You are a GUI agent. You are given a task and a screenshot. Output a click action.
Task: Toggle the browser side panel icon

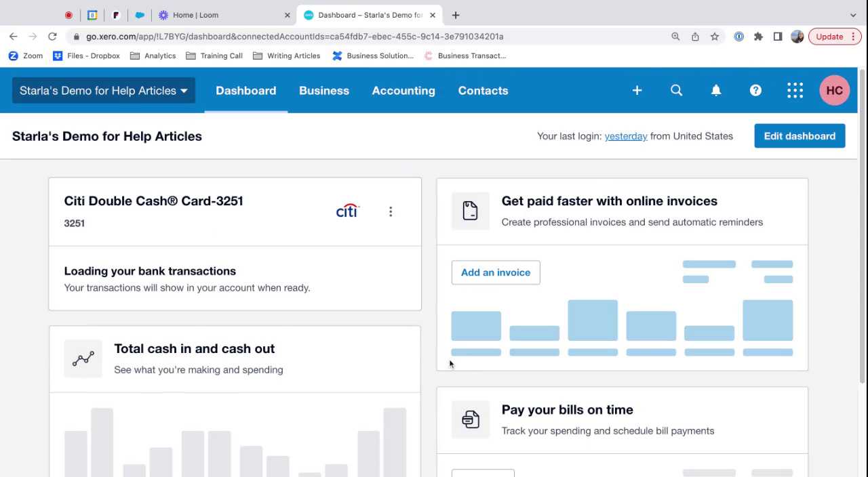point(778,37)
